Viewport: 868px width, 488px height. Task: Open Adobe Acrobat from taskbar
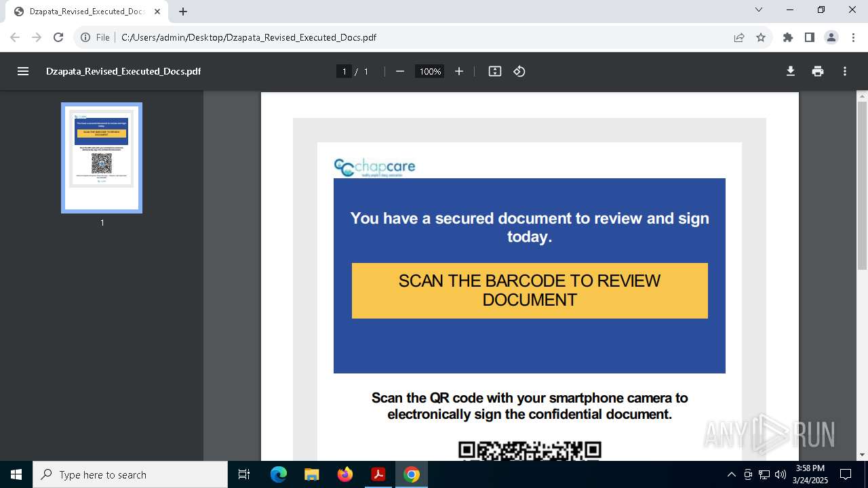pos(378,474)
